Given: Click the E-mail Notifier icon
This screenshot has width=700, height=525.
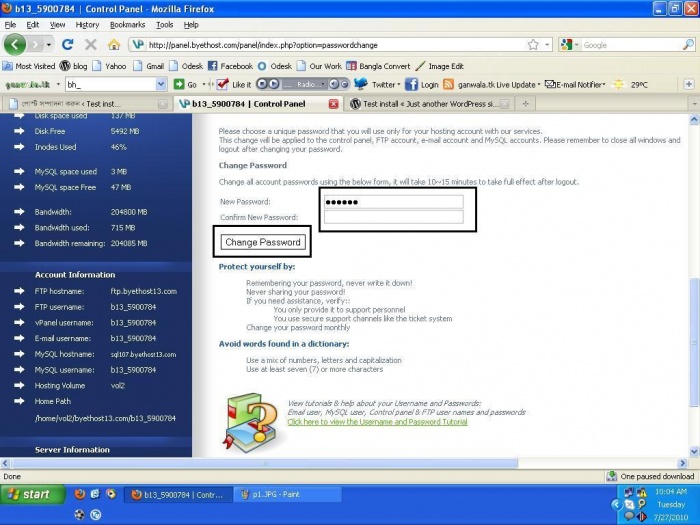Looking at the screenshot, I should [550, 84].
